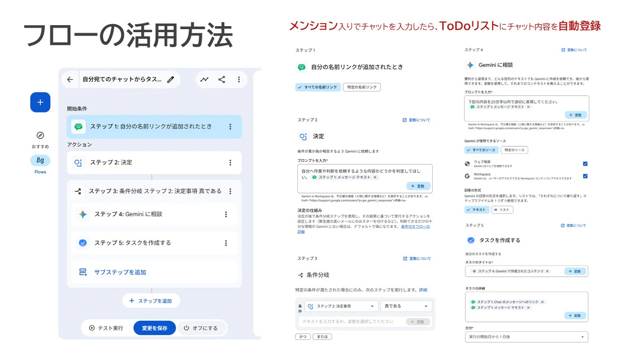Click ステップを追加 button
The image size is (644, 362).
(151, 301)
